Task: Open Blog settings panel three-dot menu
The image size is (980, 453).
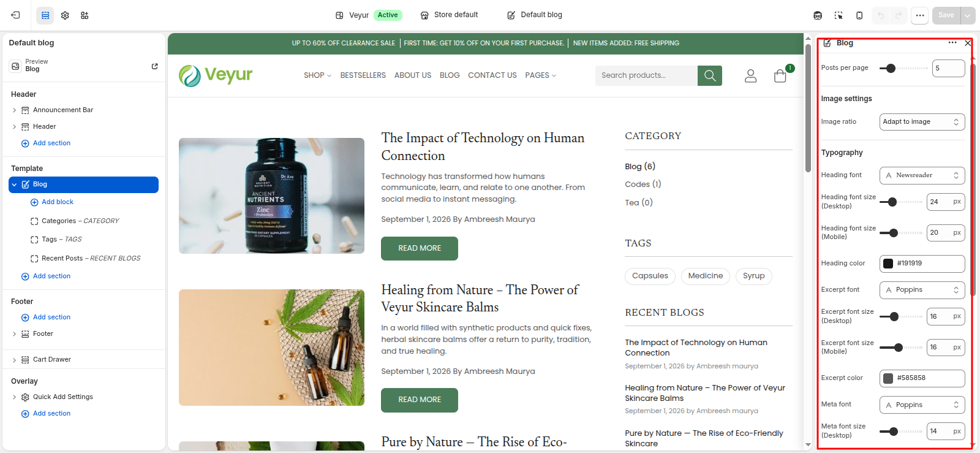Action: coord(952,43)
